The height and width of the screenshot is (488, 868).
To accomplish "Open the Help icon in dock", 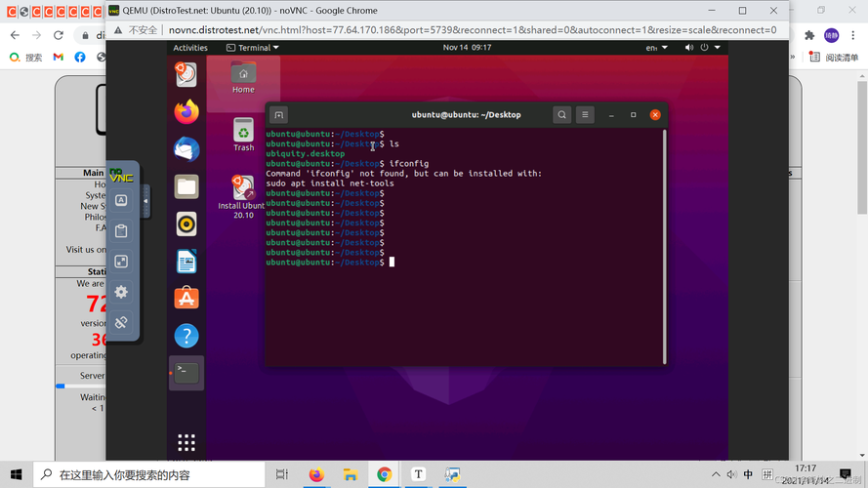I will [x=186, y=336].
